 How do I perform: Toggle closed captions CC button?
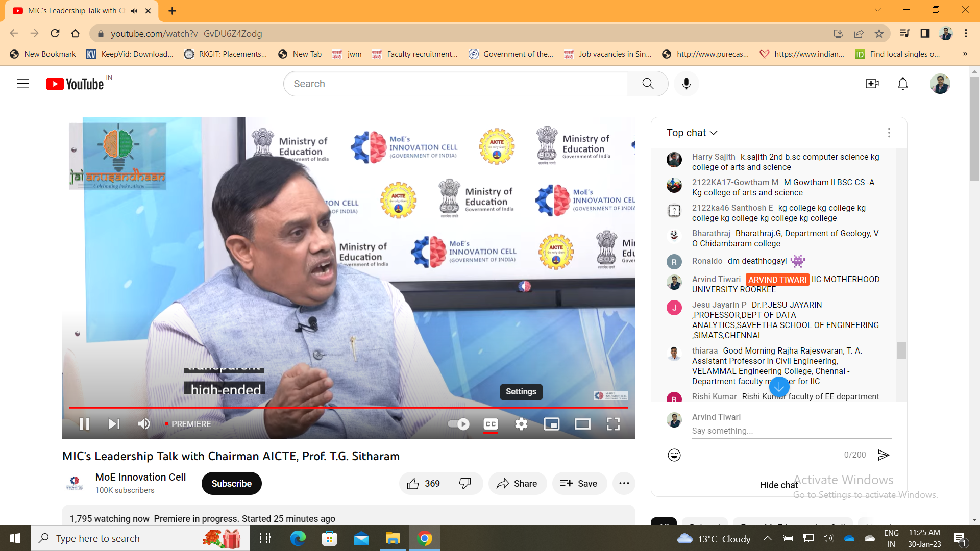[x=491, y=424]
